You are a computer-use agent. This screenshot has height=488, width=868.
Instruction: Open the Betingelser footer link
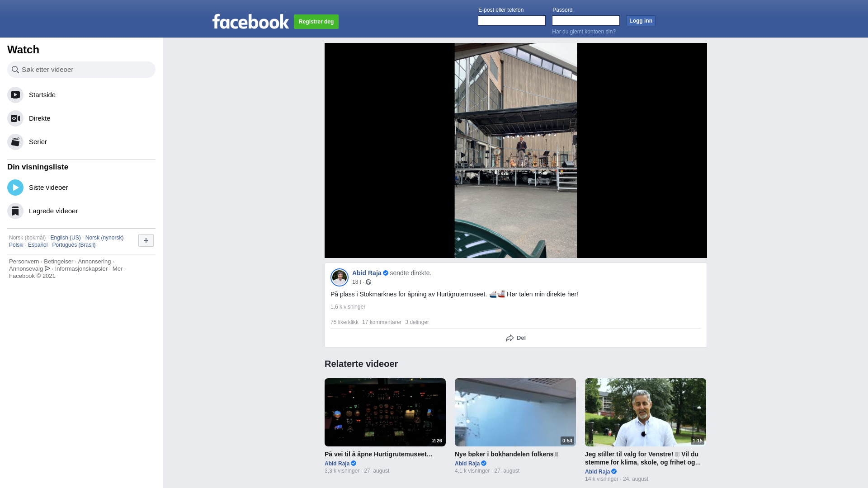tap(58, 262)
